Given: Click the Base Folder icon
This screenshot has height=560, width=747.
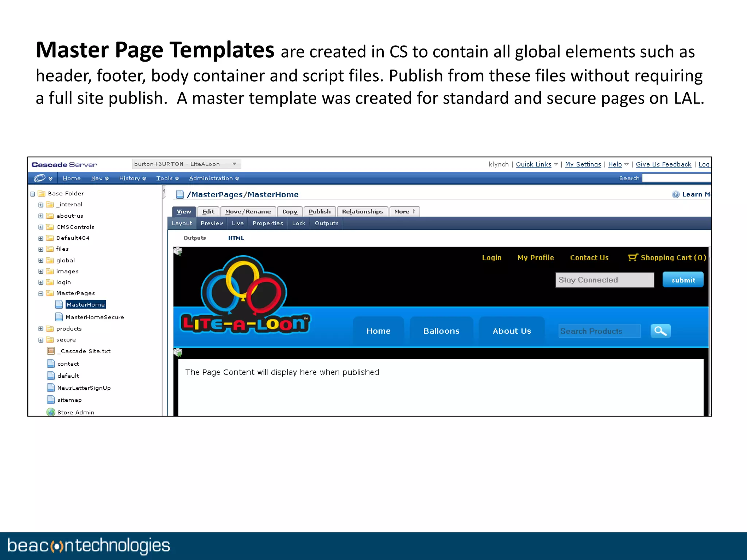Looking at the screenshot, I should 42,193.
